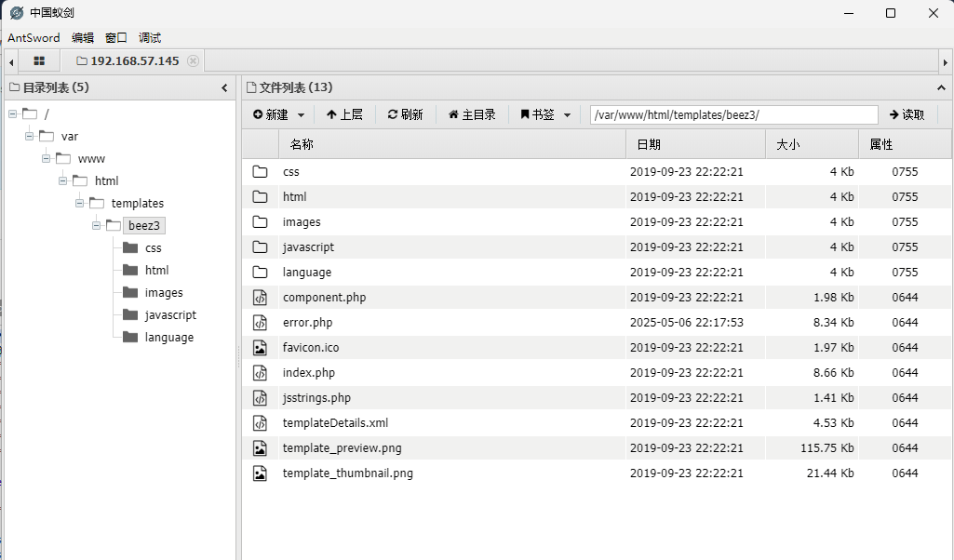The image size is (954, 560).
Task: Click templateDetails.xml code file icon
Action: [260, 422]
